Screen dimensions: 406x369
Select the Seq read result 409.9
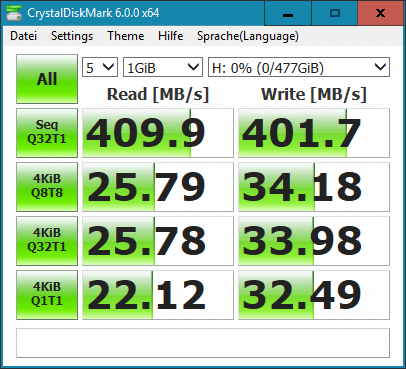(158, 133)
